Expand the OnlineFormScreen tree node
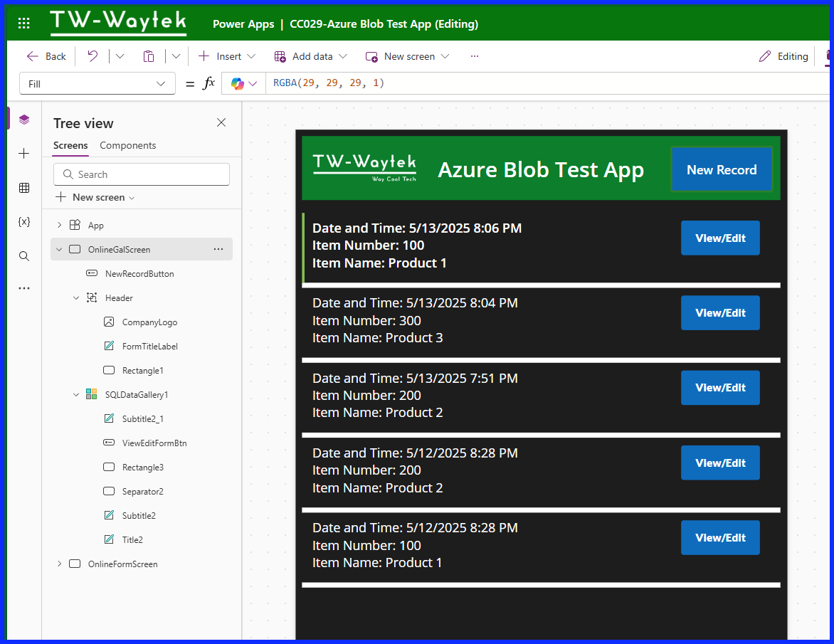The width and height of the screenshot is (834, 644). (x=59, y=564)
